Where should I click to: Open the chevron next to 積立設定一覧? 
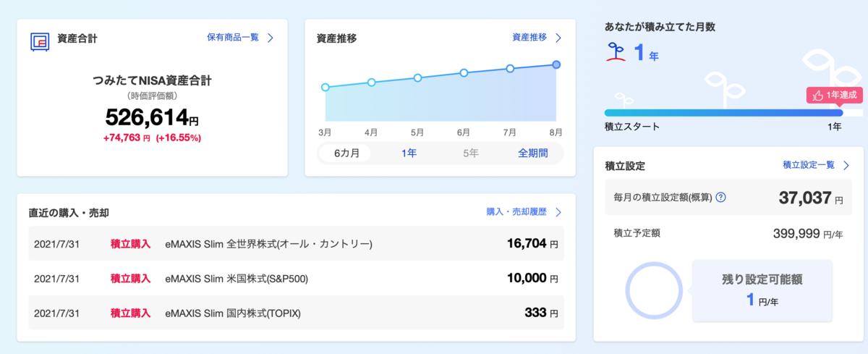[x=846, y=165]
